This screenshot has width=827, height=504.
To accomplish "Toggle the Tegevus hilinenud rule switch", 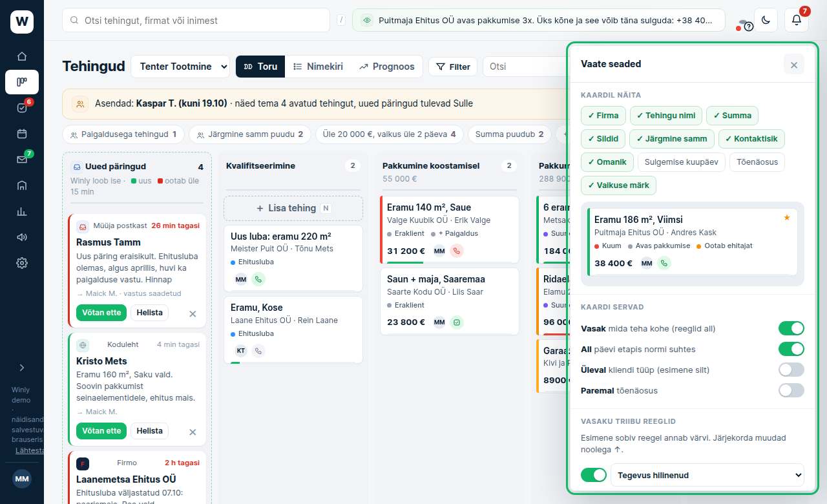I will coord(594,475).
